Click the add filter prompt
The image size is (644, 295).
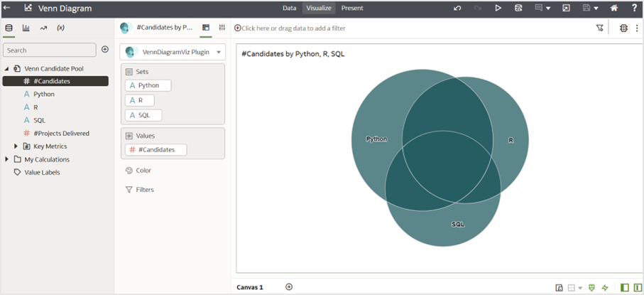coord(290,28)
